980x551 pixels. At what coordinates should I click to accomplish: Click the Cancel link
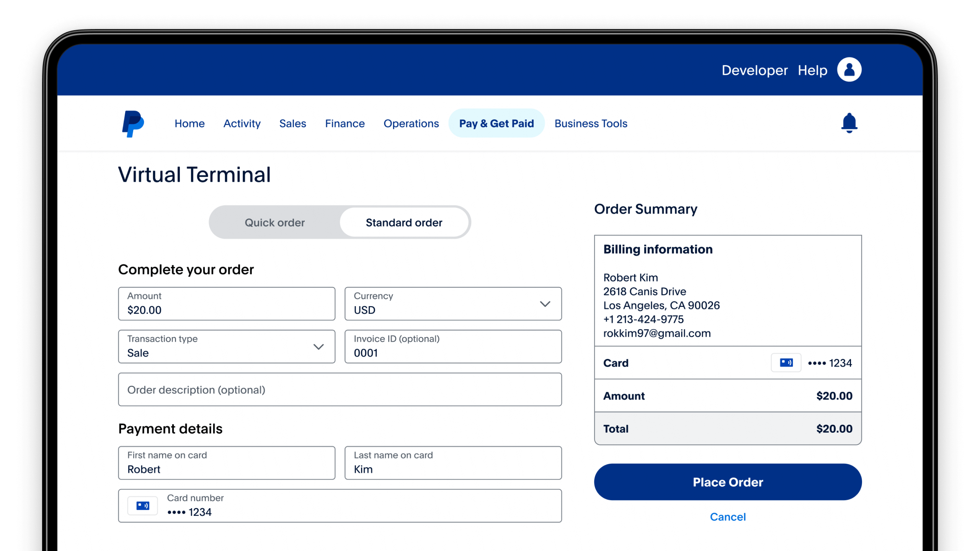tap(727, 517)
